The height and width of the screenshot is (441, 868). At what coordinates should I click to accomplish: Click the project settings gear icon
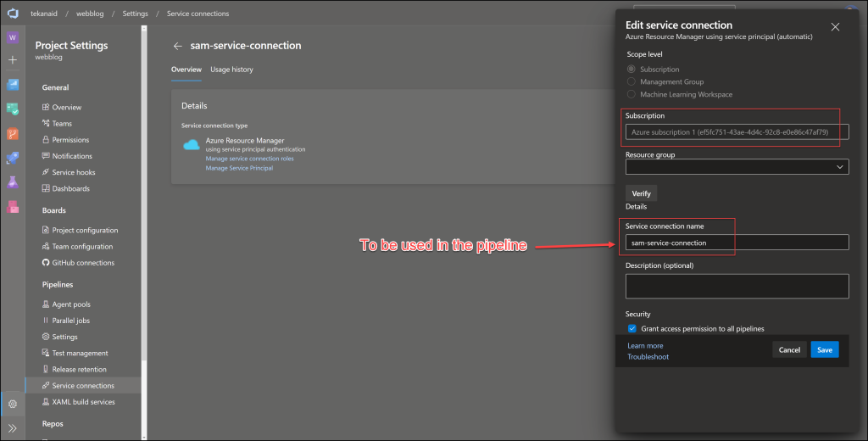click(x=13, y=404)
